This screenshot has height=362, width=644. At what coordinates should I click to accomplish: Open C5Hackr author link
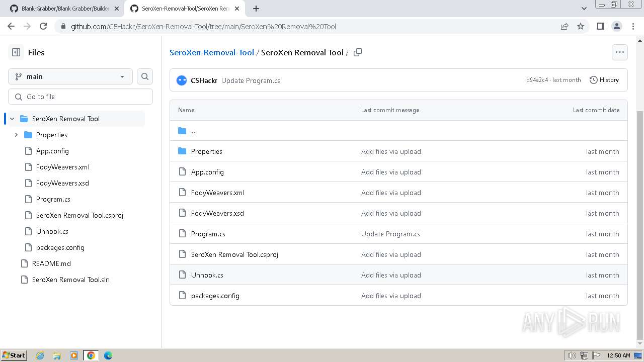point(204,80)
